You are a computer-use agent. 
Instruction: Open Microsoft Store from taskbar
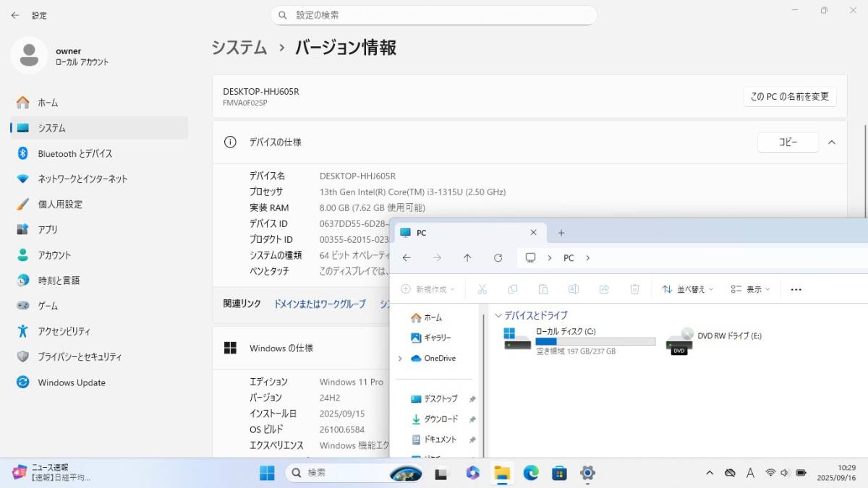coord(559,473)
